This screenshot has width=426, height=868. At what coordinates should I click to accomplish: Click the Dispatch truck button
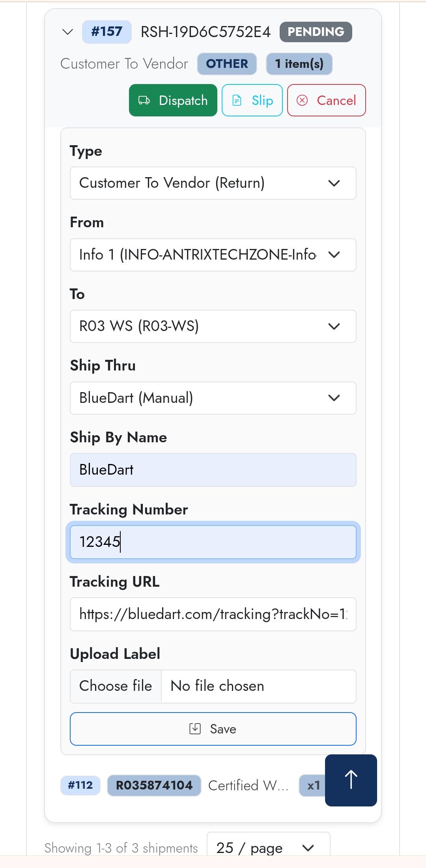(173, 100)
